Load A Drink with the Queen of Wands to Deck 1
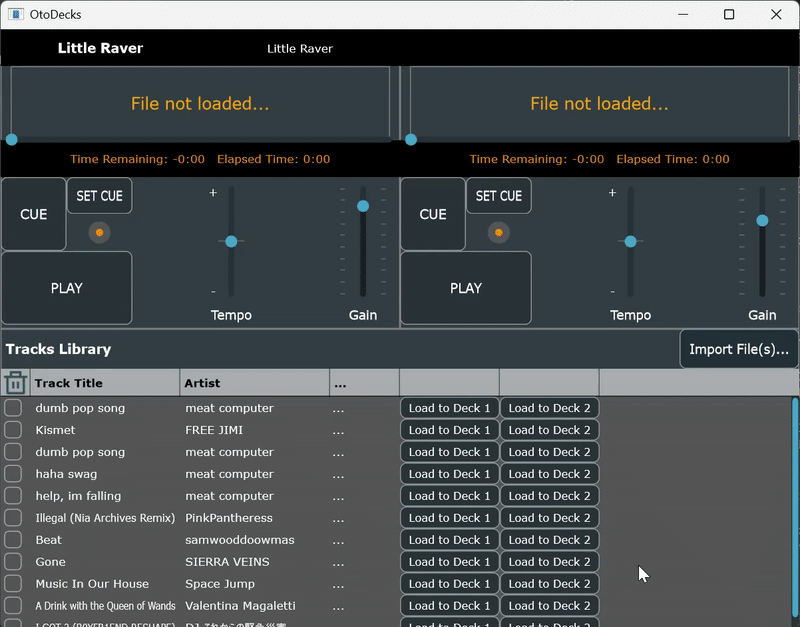The height and width of the screenshot is (627, 800). [x=449, y=606]
